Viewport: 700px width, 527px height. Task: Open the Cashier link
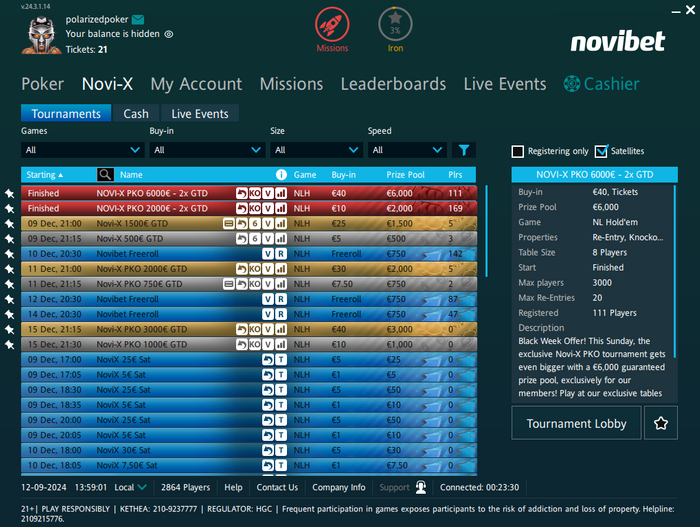pyautogui.click(x=601, y=84)
